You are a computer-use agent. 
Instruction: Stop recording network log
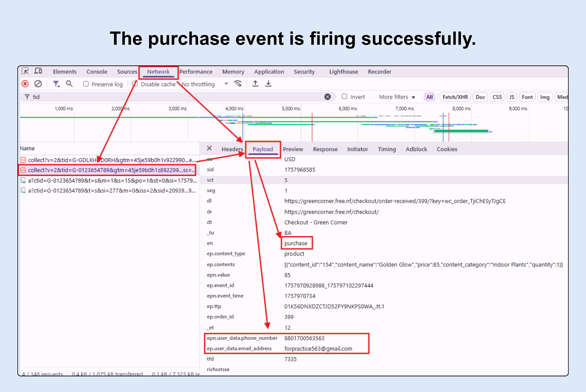tap(25, 84)
